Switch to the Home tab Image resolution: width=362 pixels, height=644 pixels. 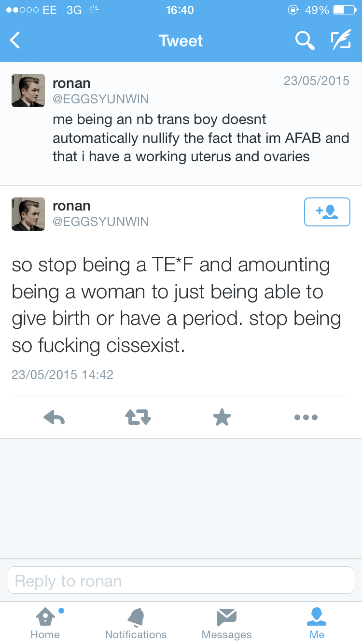44,623
